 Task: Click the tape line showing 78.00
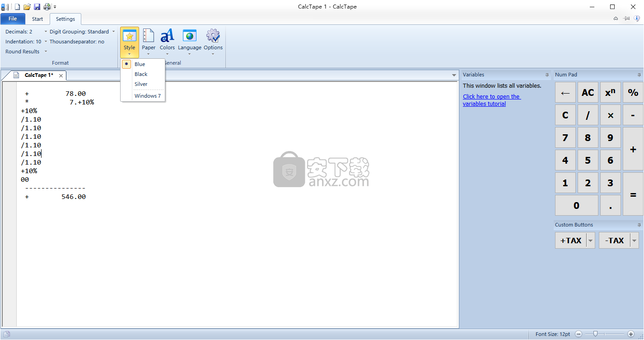(x=55, y=94)
